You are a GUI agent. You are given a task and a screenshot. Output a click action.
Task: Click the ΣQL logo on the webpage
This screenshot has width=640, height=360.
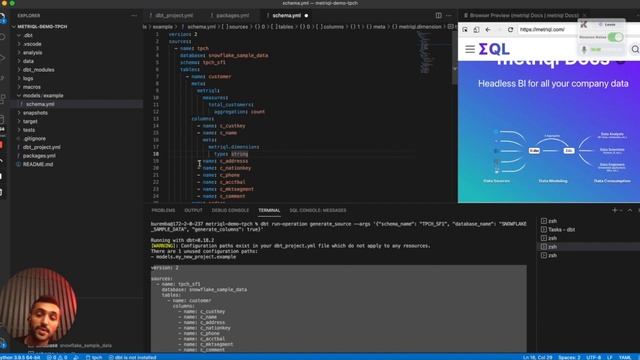click(x=494, y=49)
